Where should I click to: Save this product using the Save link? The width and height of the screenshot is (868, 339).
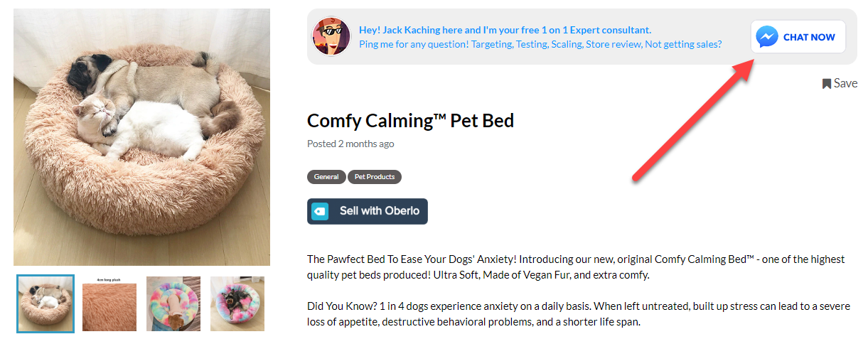(x=840, y=83)
